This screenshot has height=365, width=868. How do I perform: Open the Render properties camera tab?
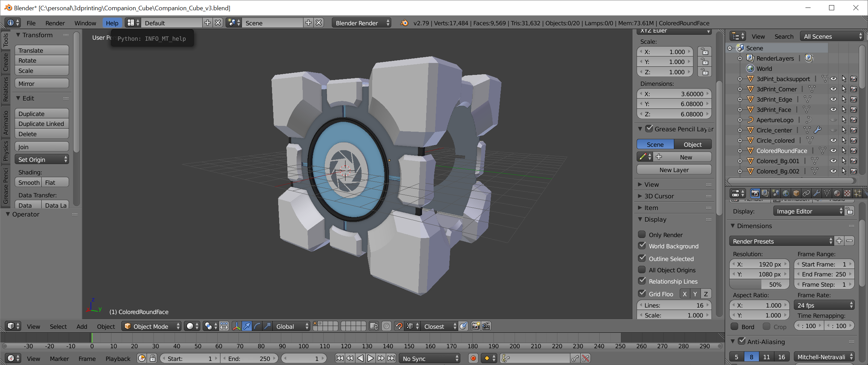pyautogui.click(x=755, y=193)
